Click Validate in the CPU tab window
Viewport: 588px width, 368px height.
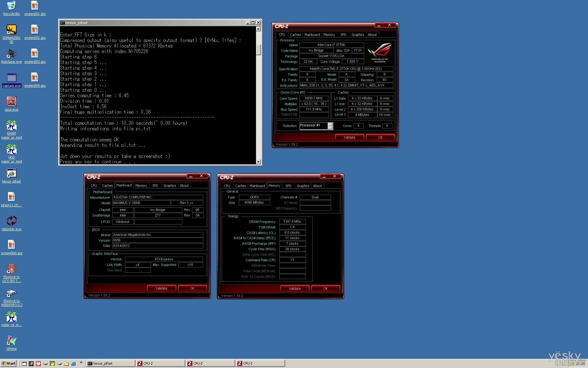(x=349, y=137)
